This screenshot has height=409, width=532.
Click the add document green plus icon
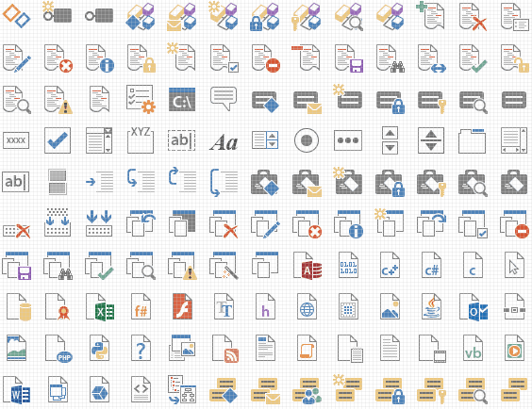[430, 15]
